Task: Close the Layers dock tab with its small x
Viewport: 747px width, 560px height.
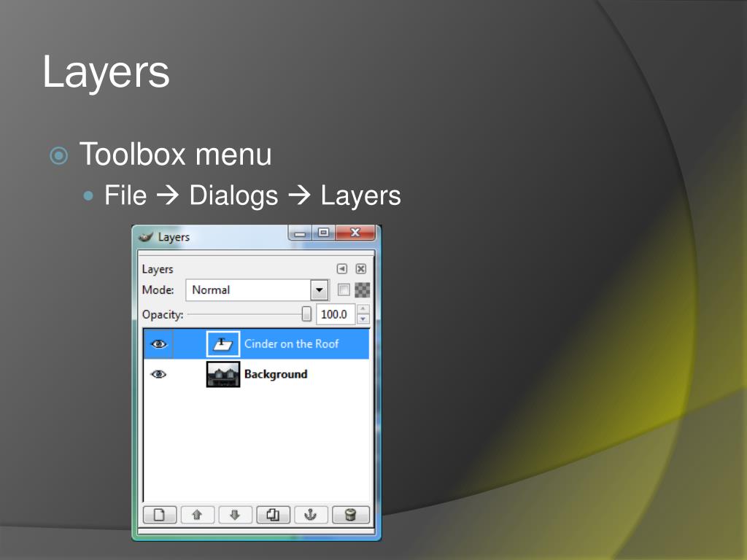Action: [361, 268]
